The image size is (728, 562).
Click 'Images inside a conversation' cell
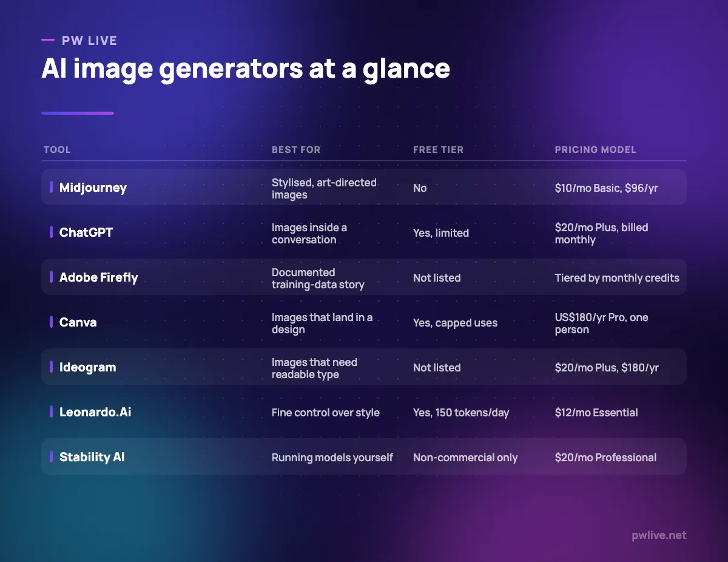(x=309, y=234)
